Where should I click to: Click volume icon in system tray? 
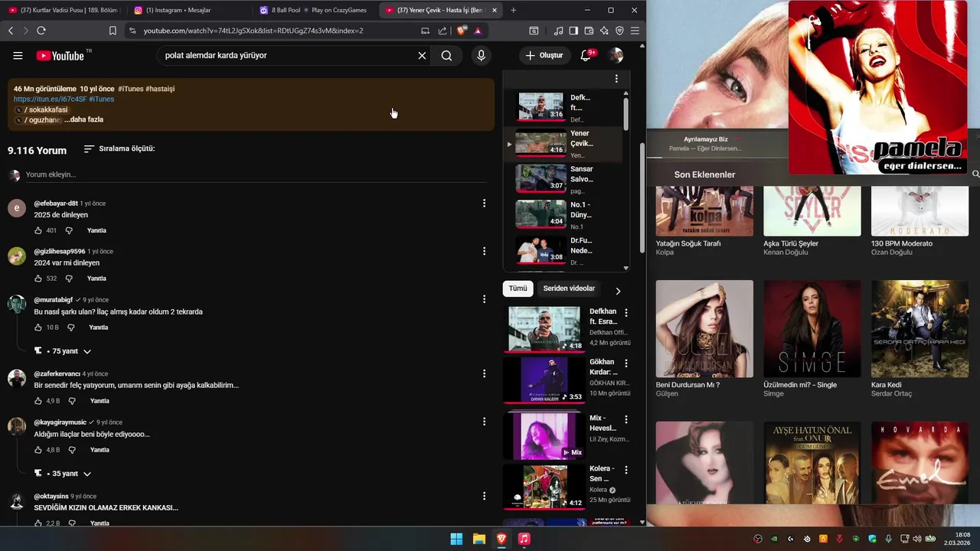[x=917, y=539]
